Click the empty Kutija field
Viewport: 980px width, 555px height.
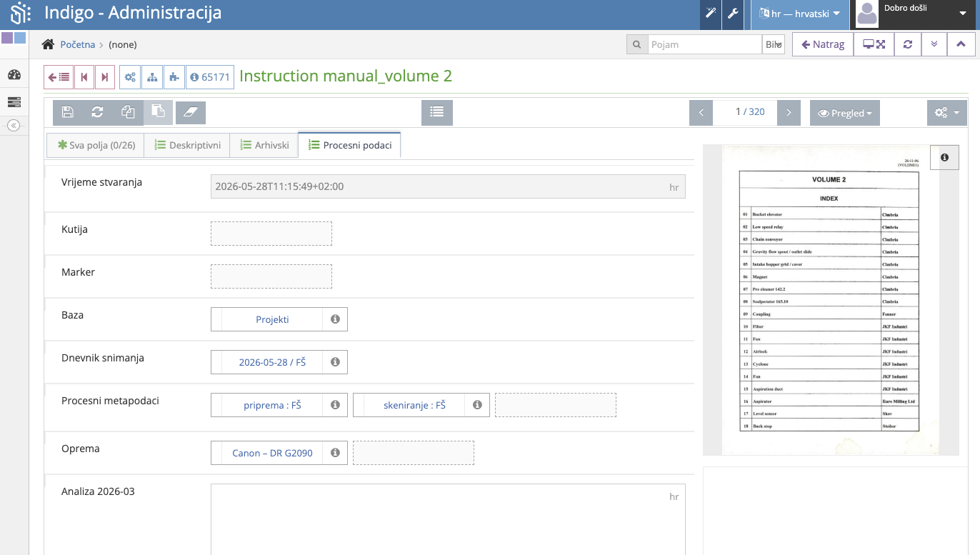[271, 234]
